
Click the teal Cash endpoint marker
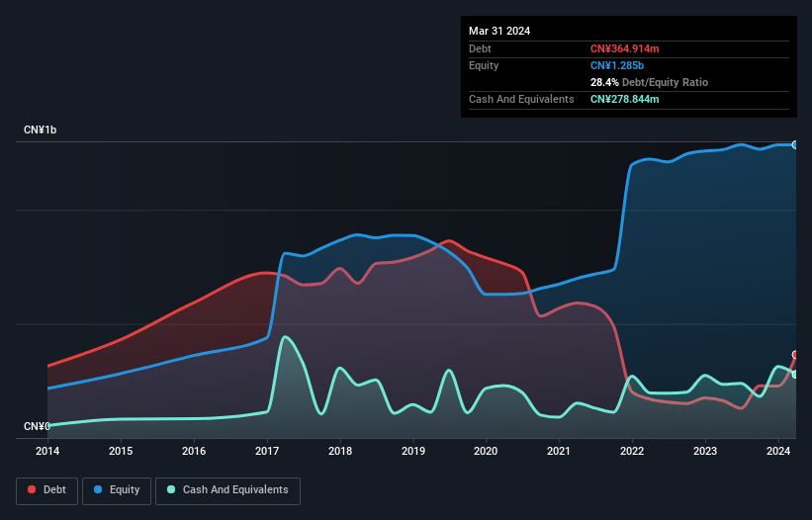coord(795,374)
